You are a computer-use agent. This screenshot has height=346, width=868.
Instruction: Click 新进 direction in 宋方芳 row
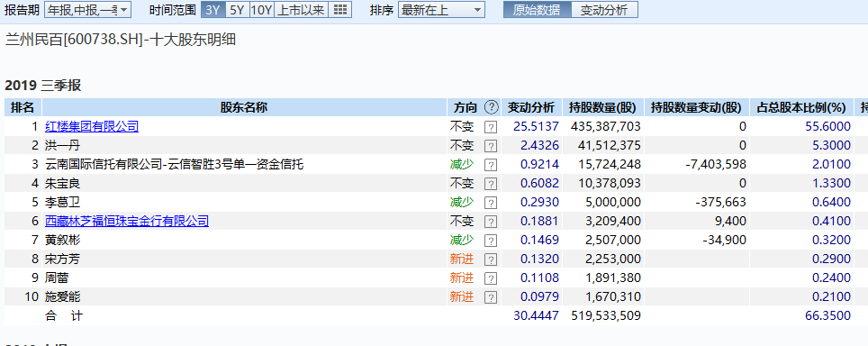pos(462,259)
